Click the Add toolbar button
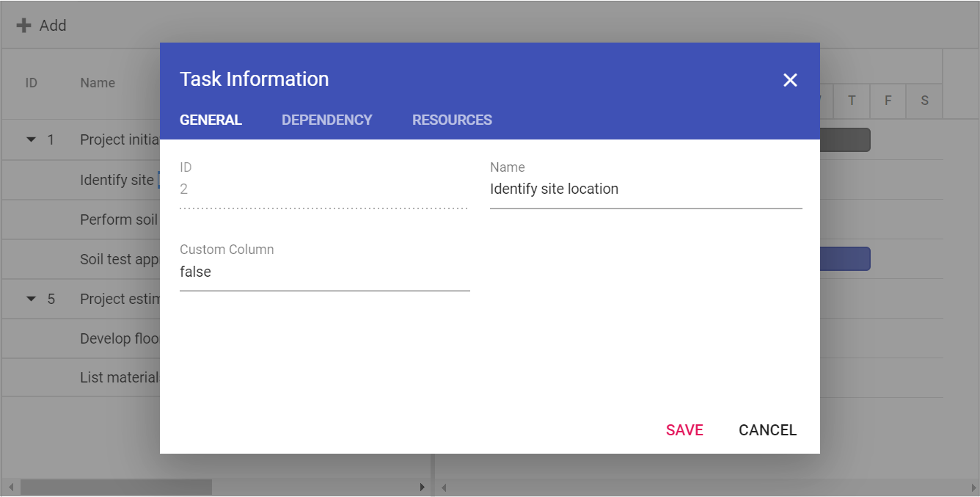Viewport: 980px width, 497px height. coord(42,26)
